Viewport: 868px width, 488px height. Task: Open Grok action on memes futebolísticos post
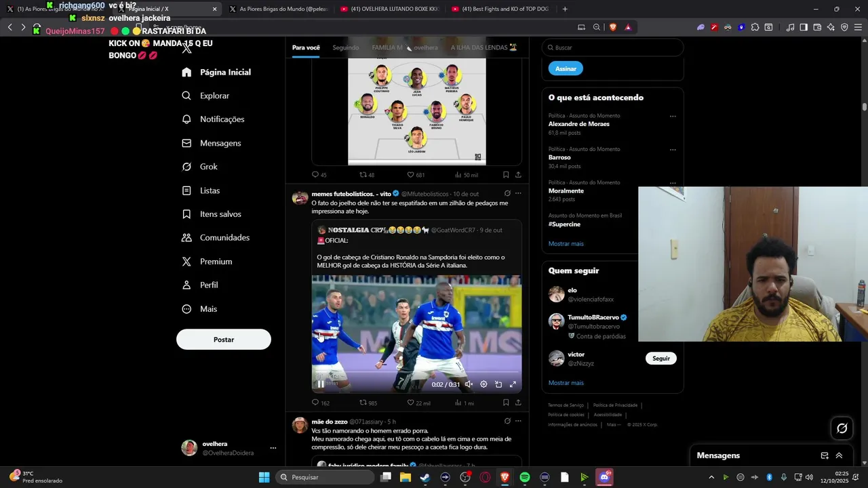click(x=507, y=193)
